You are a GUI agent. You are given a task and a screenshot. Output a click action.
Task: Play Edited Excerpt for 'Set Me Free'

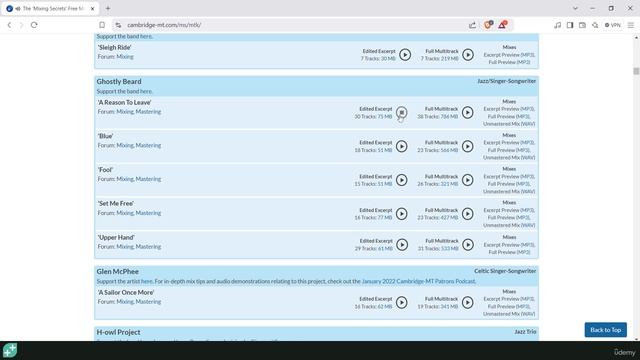(x=402, y=214)
